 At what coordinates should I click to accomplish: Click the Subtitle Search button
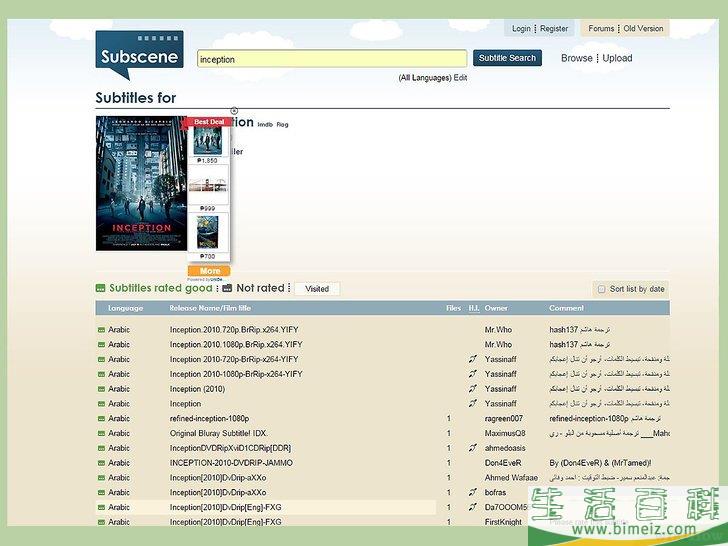click(x=507, y=58)
